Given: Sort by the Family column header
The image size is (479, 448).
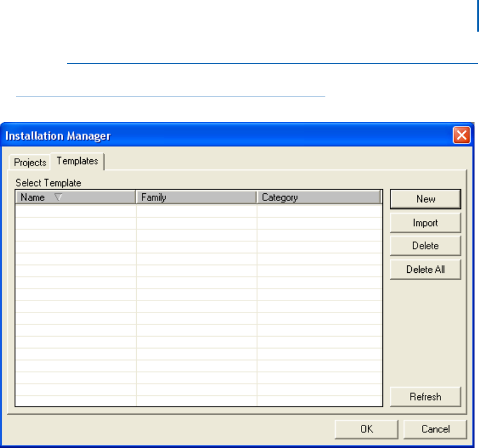Looking at the screenshot, I should coord(196,198).
